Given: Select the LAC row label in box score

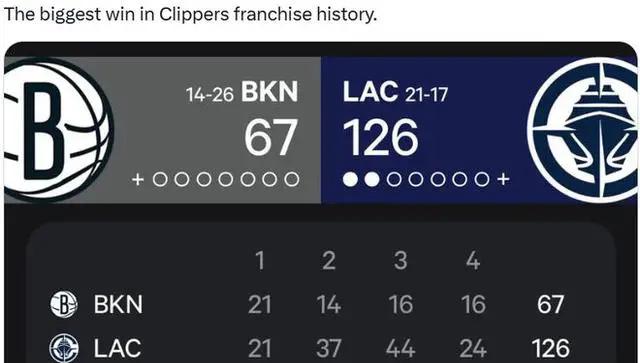Looking at the screenshot, I should pyautogui.click(x=118, y=348).
